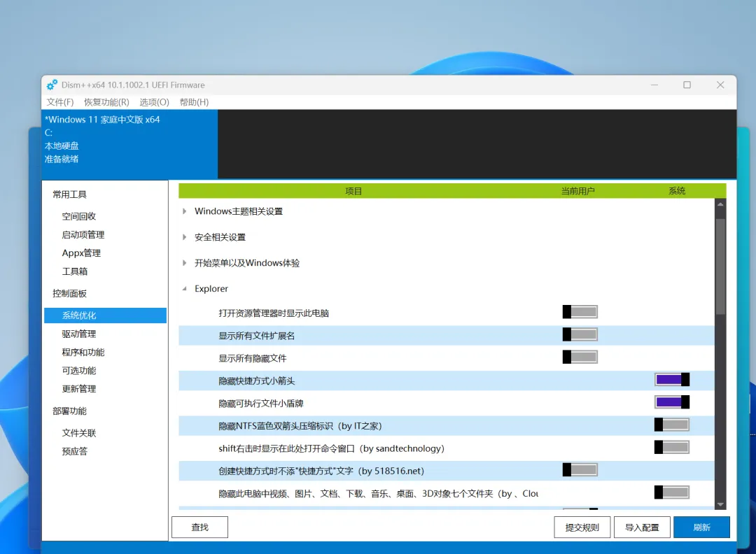Expand 开始菜单以及Windows体验 group arrow
The width and height of the screenshot is (756, 554).
coord(184,262)
